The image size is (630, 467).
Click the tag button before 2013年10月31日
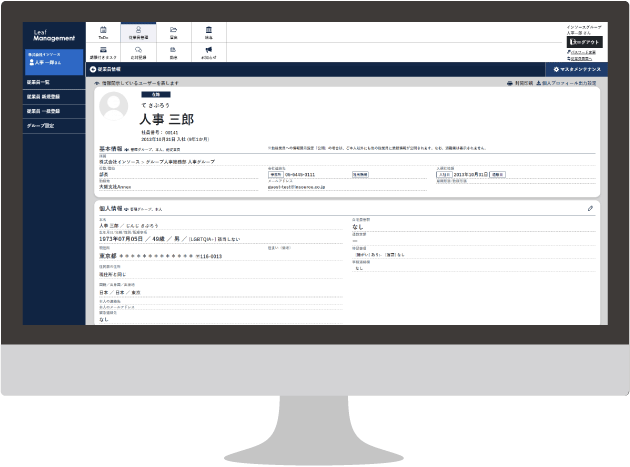(444, 174)
